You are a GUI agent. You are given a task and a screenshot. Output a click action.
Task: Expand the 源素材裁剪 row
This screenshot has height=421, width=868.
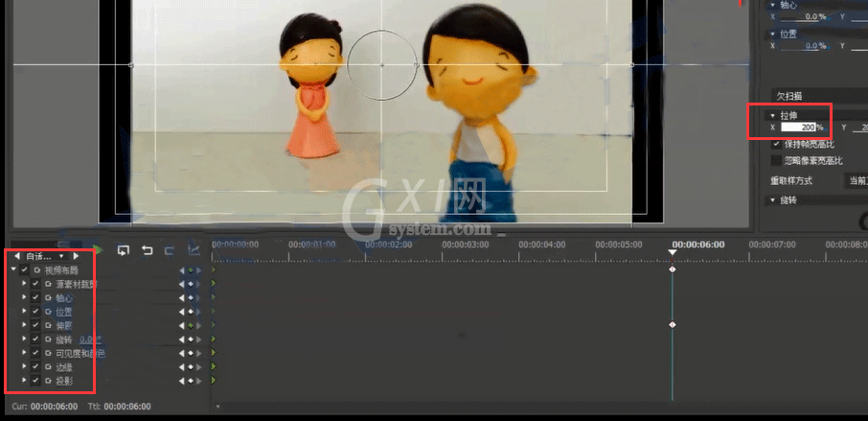[x=24, y=284]
